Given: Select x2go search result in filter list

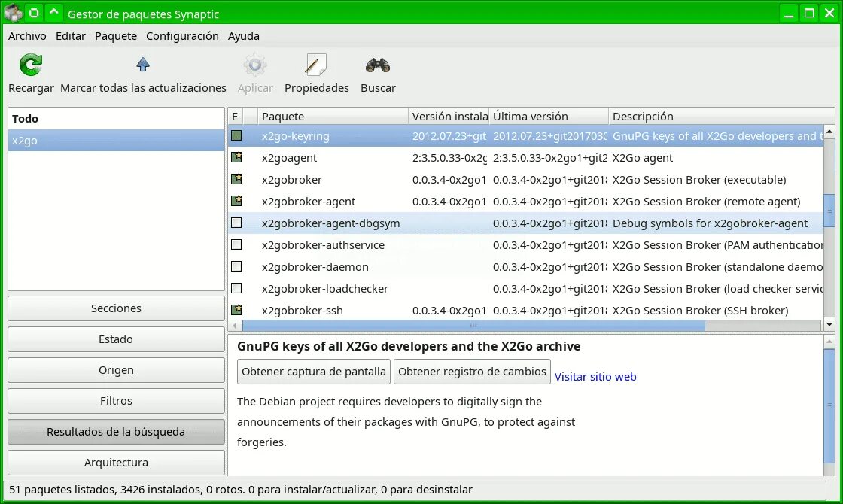Looking at the screenshot, I should (116, 140).
